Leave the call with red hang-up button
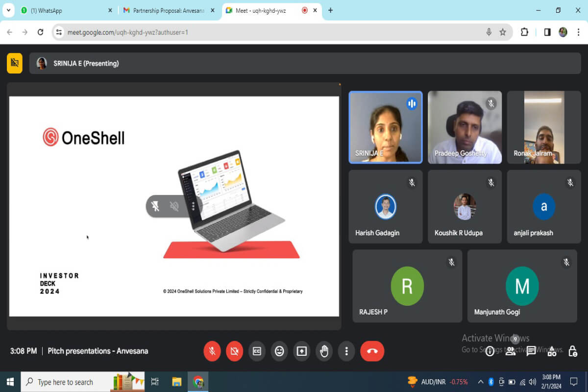588x392 pixels. 372,351
